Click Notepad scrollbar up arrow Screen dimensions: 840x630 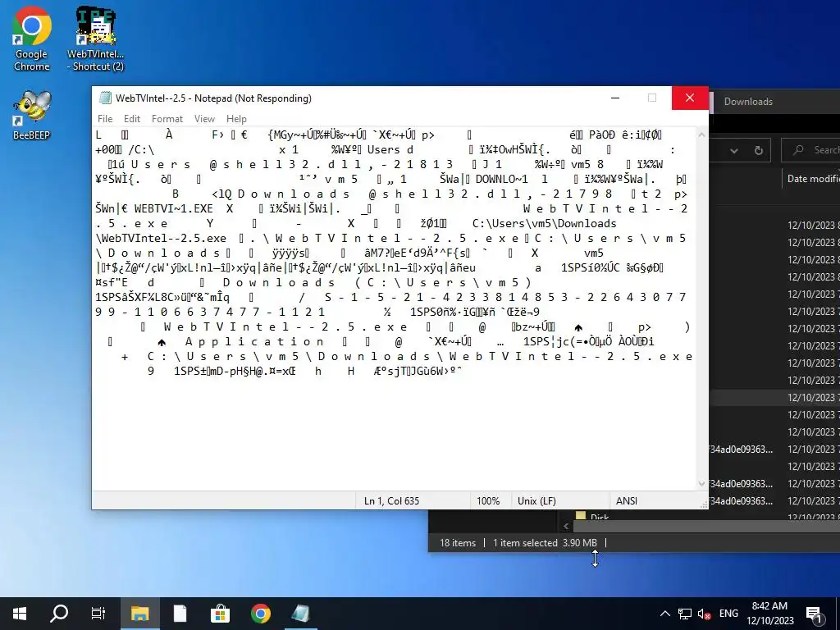(x=702, y=135)
